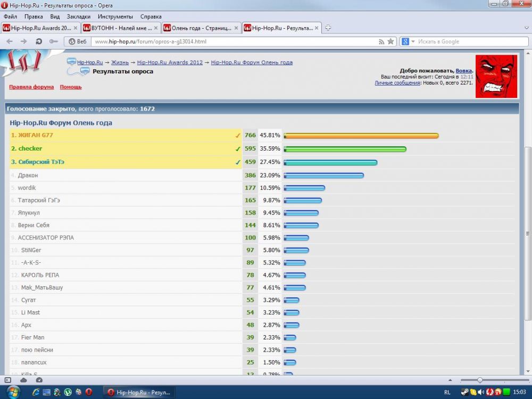
Task: Open the Вид menu
Action: pos(55,16)
